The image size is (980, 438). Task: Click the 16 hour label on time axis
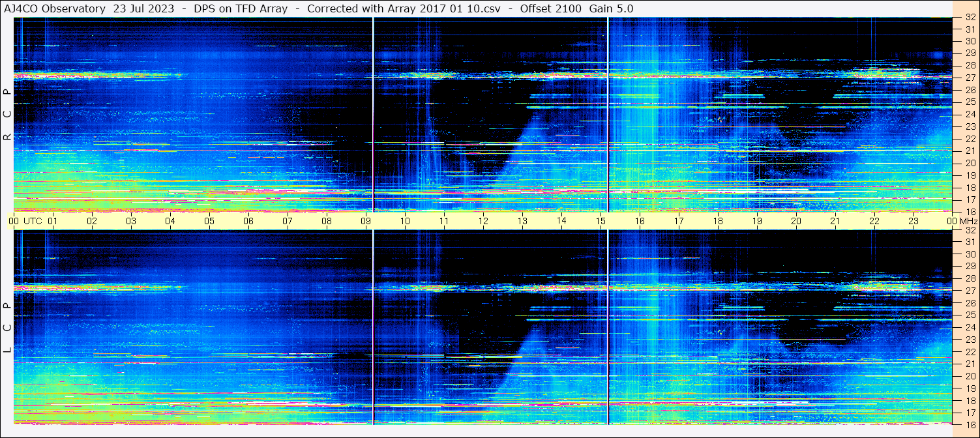(640, 221)
